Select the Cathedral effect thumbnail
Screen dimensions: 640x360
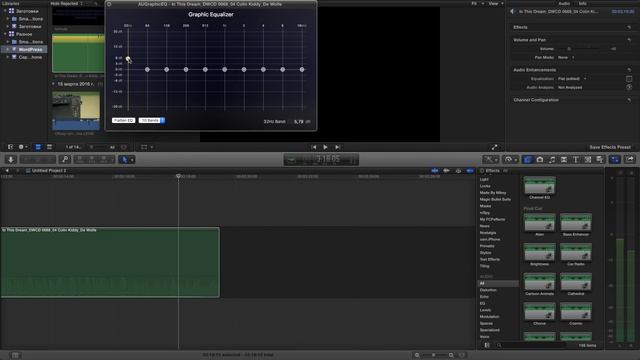(576, 282)
